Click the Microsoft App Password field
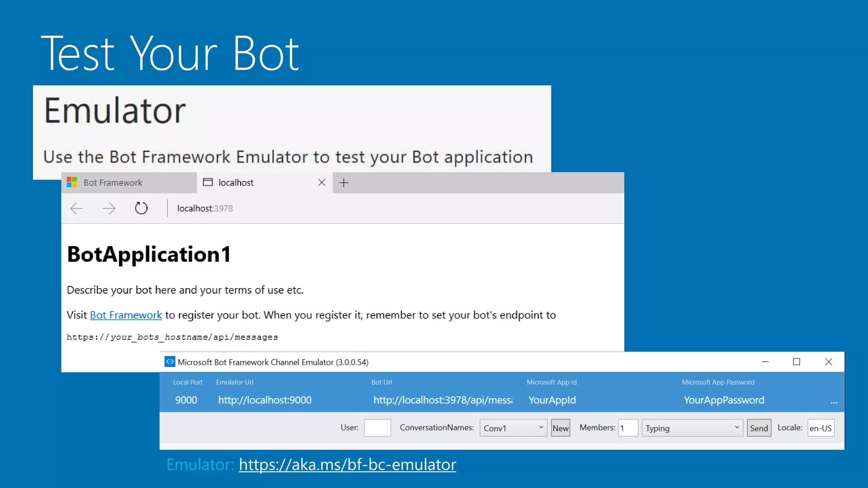Image resolution: width=868 pixels, height=488 pixels. [724, 400]
